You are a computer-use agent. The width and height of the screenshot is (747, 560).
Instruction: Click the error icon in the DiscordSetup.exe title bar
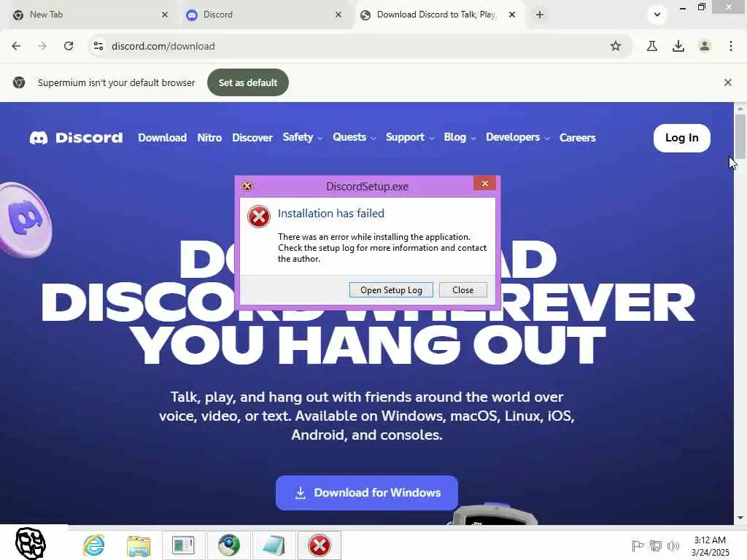point(247,186)
